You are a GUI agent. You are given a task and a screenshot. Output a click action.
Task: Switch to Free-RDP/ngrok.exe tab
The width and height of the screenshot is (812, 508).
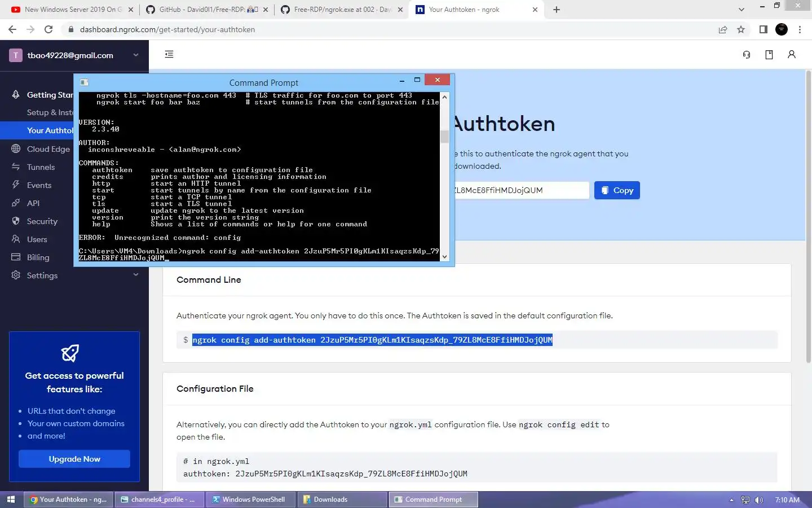pos(341,10)
